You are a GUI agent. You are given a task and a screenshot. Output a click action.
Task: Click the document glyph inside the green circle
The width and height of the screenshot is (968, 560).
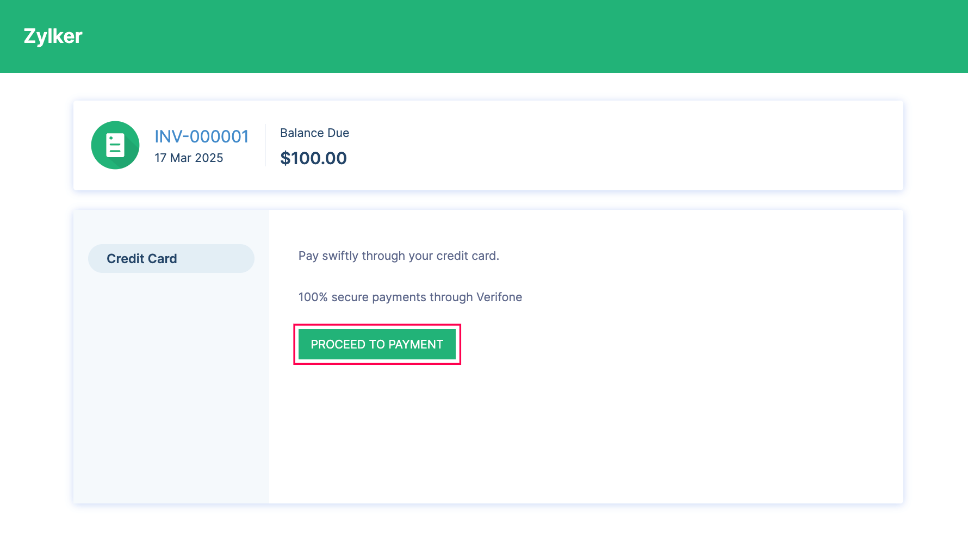114,144
